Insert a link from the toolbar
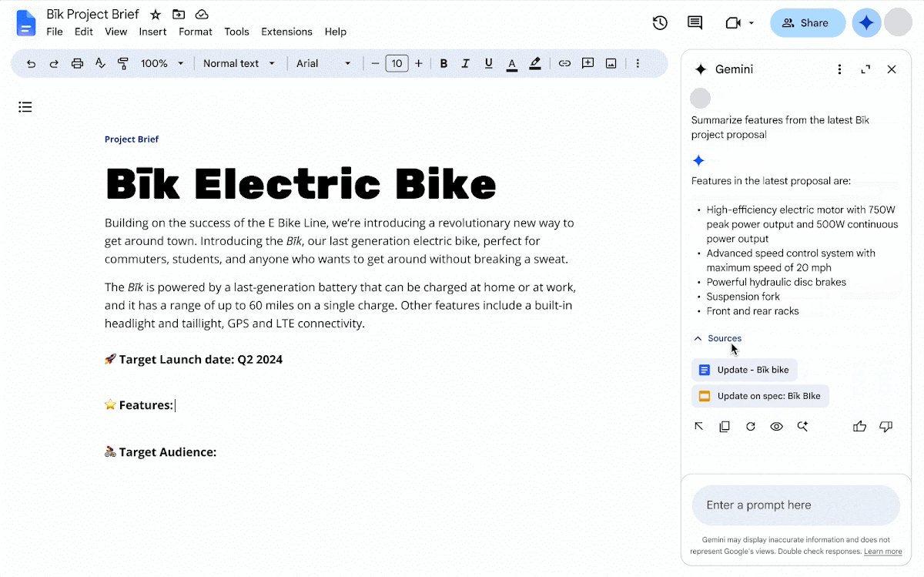 [x=564, y=64]
